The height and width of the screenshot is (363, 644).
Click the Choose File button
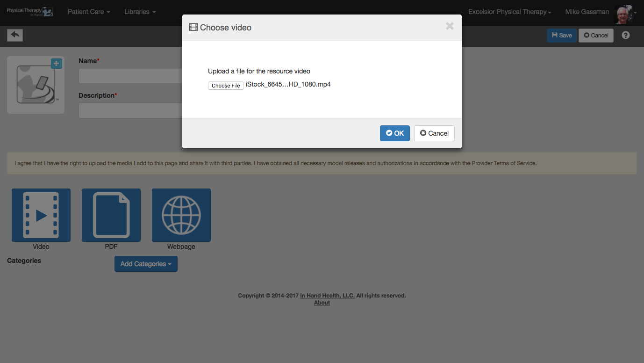226,86
